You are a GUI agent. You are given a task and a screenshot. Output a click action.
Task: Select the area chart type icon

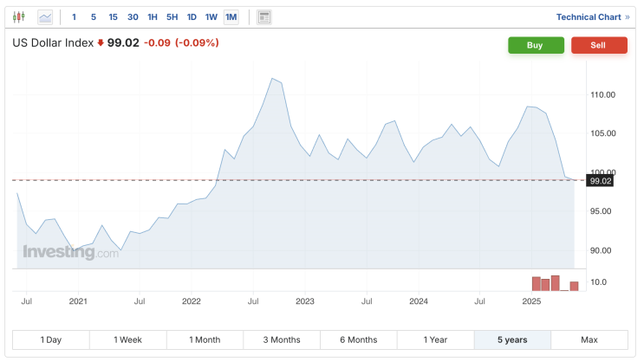click(x=45, y=17)
